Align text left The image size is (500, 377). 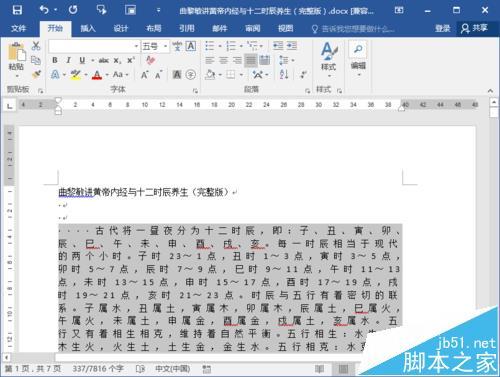point(210,60)
